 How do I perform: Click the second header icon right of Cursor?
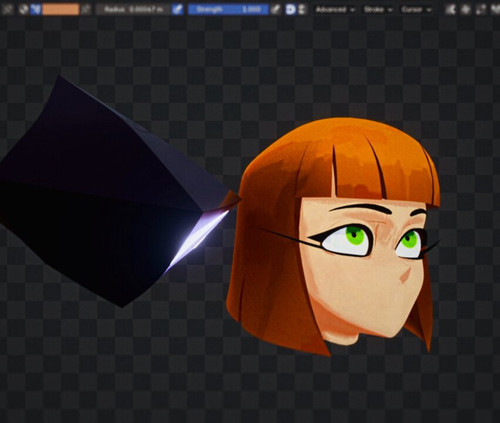[465, 9]
